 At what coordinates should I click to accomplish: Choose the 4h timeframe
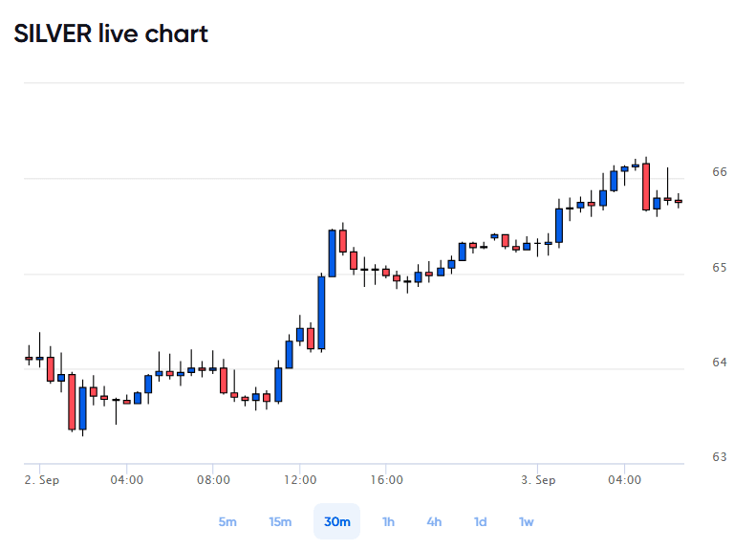434,521
